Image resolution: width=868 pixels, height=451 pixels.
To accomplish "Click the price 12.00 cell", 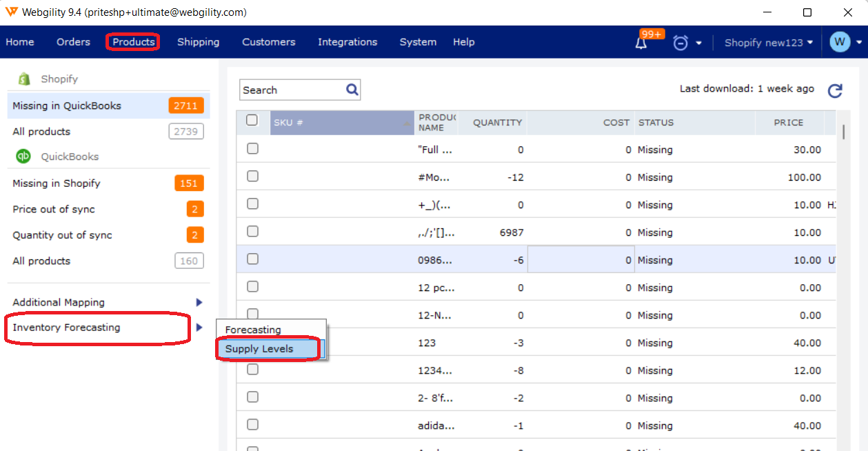I will click(x=807, y=370).
